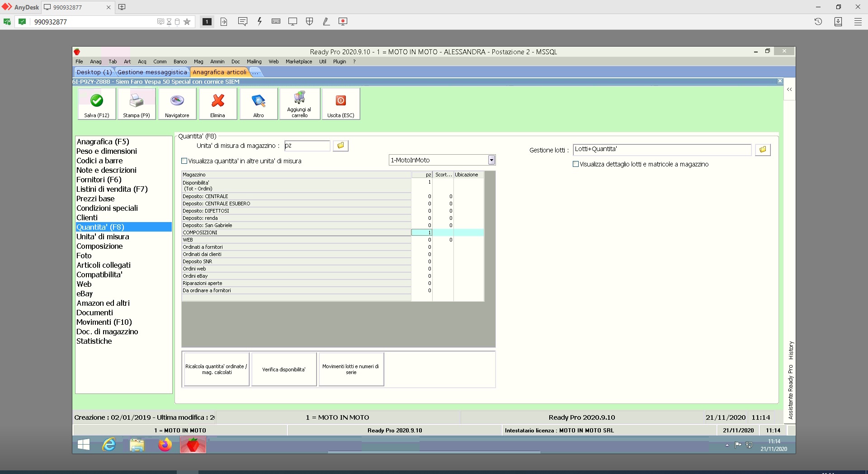Open the AnyDesk display settings icon
The image size is (868, 474).
(292, 21)
